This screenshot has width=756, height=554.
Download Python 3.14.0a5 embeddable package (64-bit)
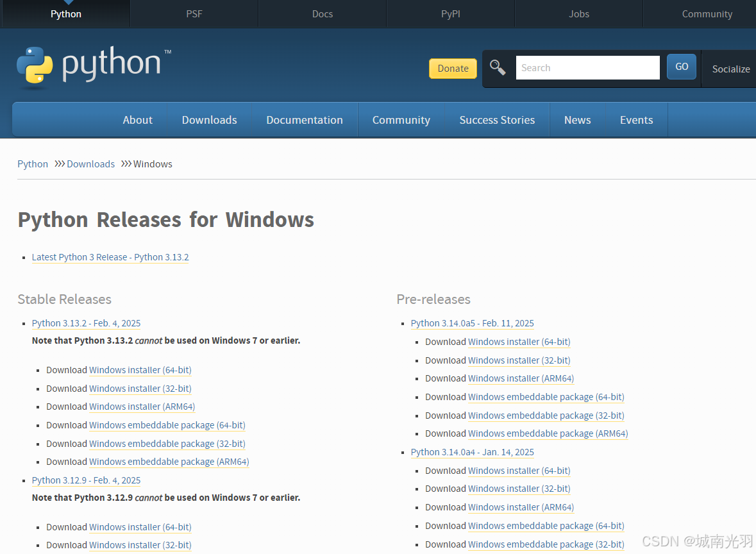pyautogui.click(x=546, y=397)
